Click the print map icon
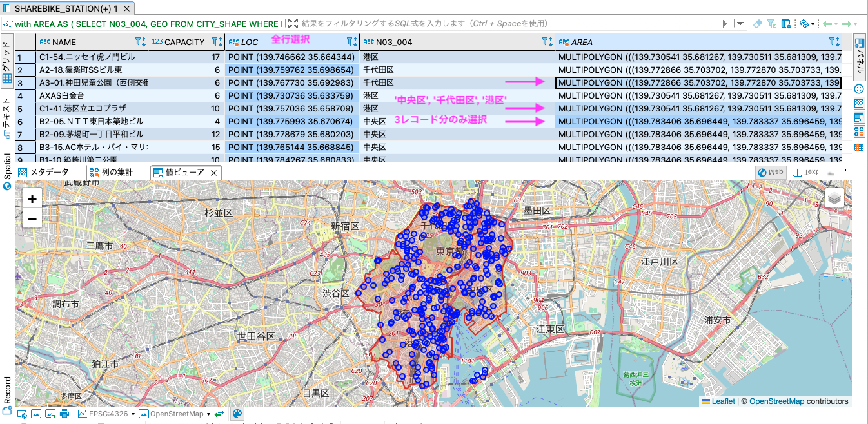The width and height of the screenshot is (868, 424). pyautogui.click(x=64, y=414)
